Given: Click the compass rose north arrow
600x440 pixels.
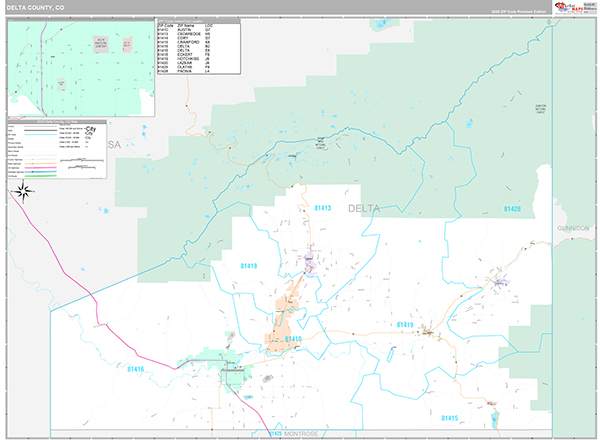Looking at the screenshot, I should tap(24, 191).
